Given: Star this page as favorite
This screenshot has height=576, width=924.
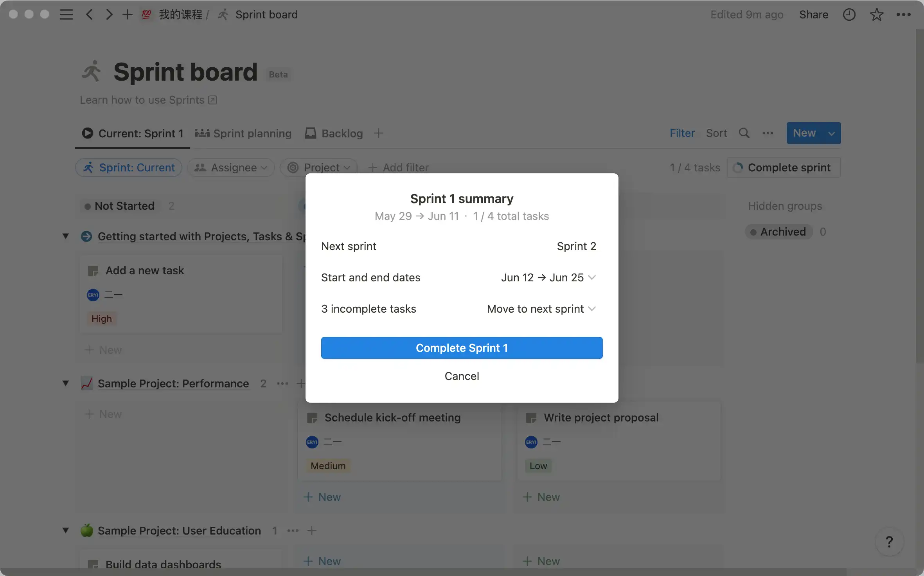Looking at the screenshot, I should tap(876, 15).
